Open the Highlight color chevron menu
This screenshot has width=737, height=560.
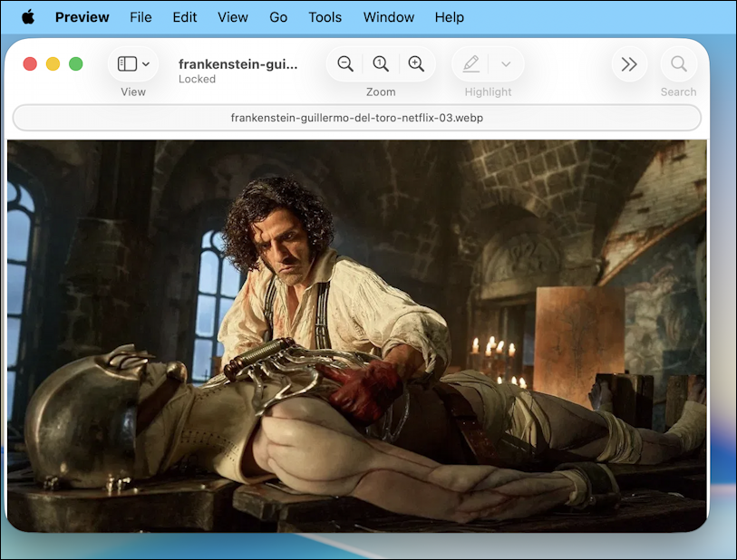(505, 63)
